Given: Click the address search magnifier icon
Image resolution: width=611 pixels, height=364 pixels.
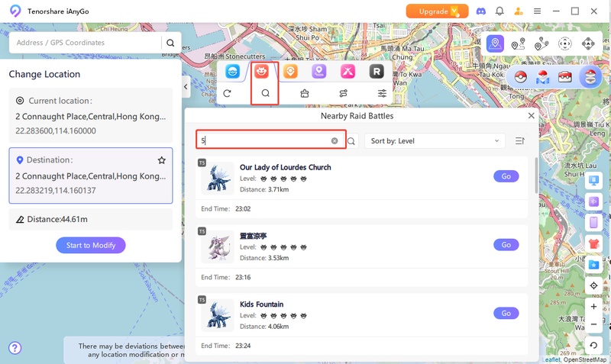Looking at the screenshot, I should [170, 43].
